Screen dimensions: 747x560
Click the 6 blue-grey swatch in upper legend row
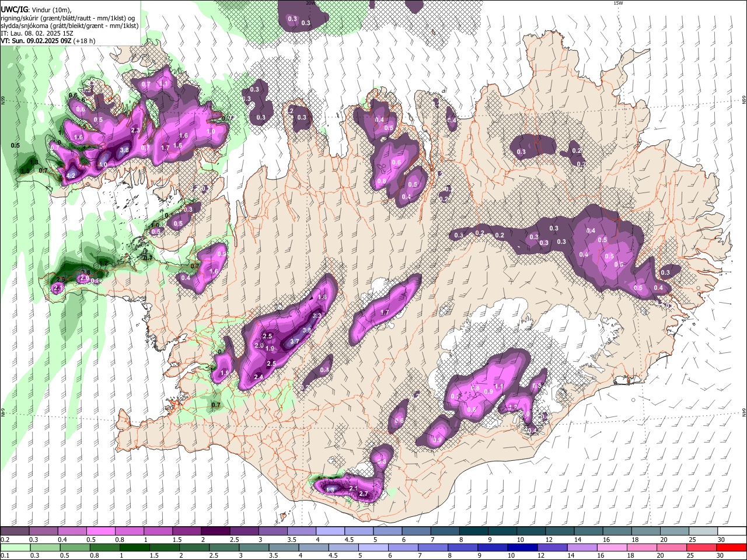416,531
